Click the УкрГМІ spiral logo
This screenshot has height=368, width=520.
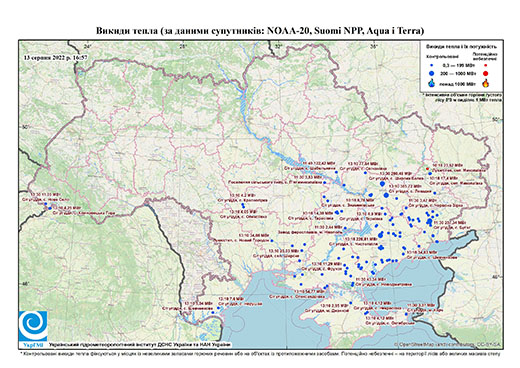tap(33, 326)
